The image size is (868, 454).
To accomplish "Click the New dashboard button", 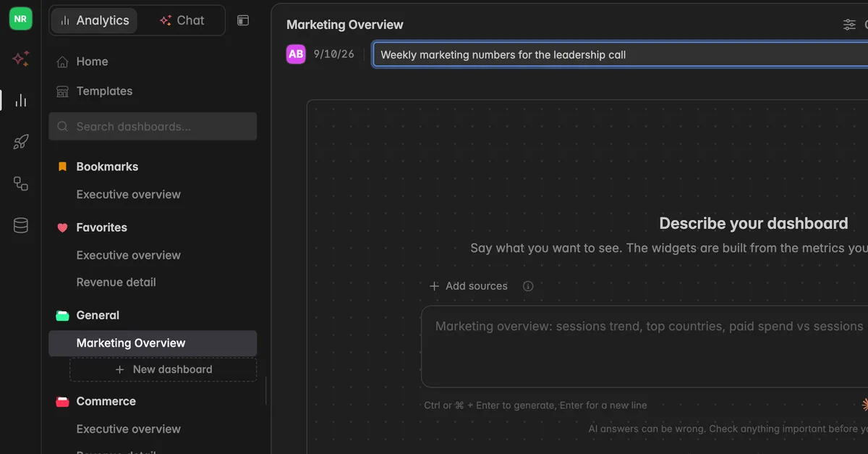I will point(163,369).
